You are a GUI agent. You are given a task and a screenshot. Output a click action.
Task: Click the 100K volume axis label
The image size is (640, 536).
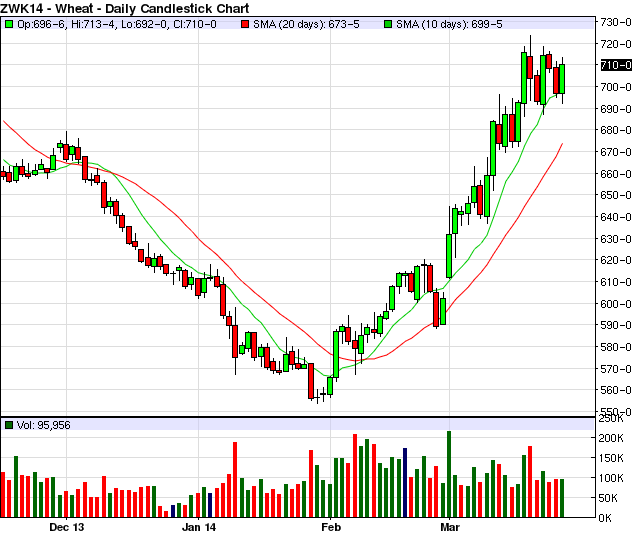tap(611, 478)
